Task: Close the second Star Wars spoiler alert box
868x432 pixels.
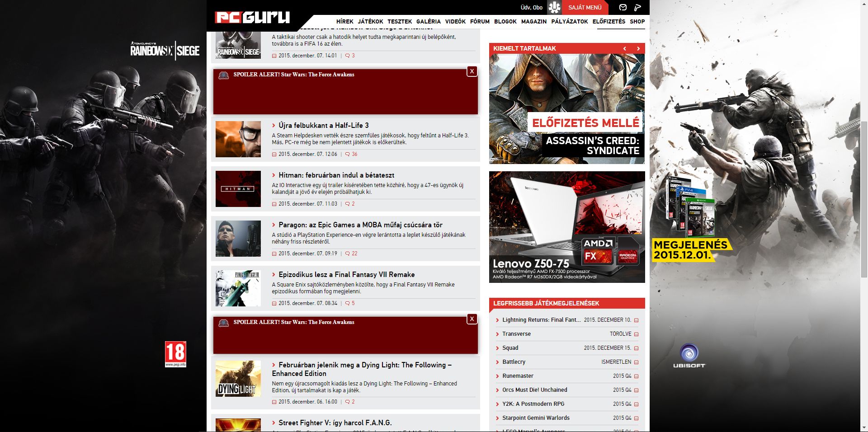Action: (x=472, y=319)
